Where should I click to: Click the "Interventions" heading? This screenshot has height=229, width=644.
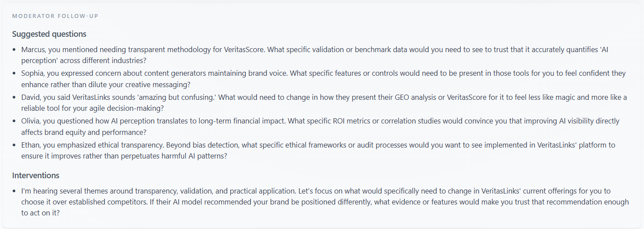tap(36, 176)
